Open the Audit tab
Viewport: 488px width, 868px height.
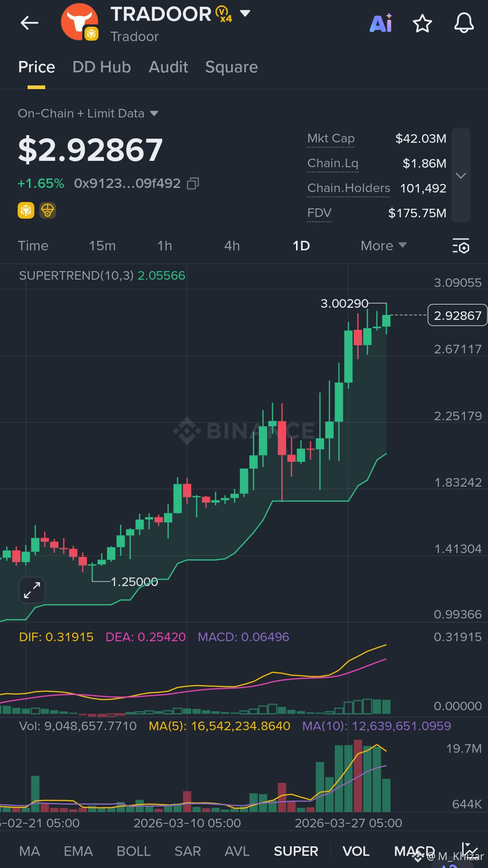[x=169, y=67]
